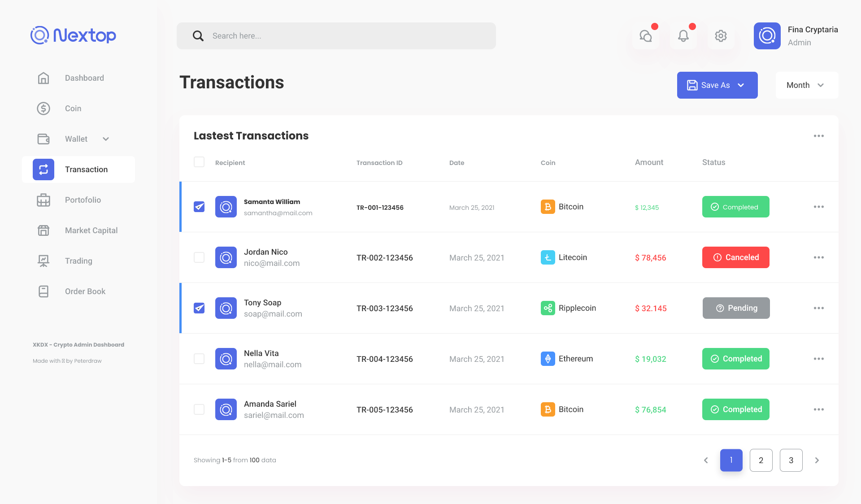Viewport: 861px width, 504px height.
Task: Open the Save As dropdown
Action: (717, 85)
